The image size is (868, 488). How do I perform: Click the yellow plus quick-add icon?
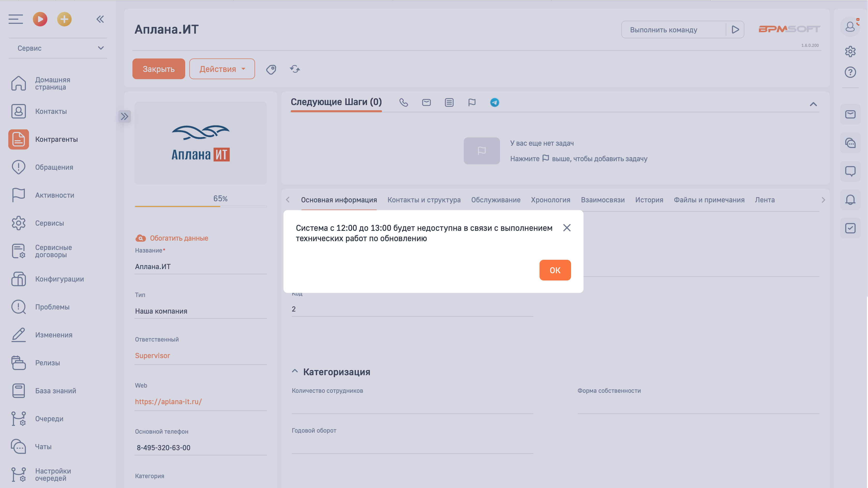64,19
